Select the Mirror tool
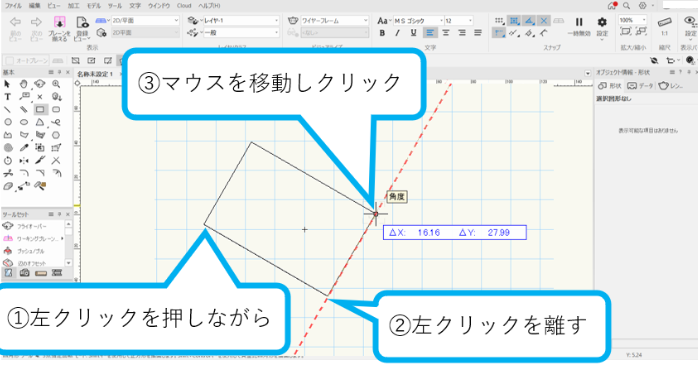Image resolution: width=698 pixels, height=365 pixels. tap(24, 161)
